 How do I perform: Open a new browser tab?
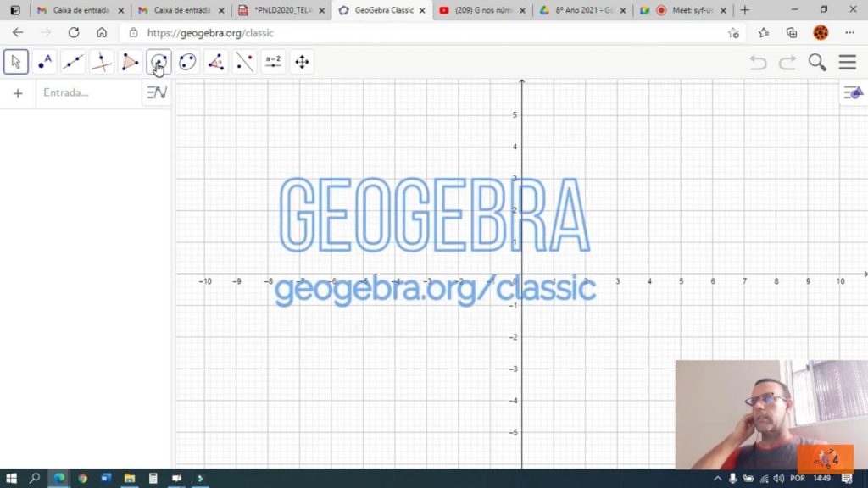(x=745, y=10)
